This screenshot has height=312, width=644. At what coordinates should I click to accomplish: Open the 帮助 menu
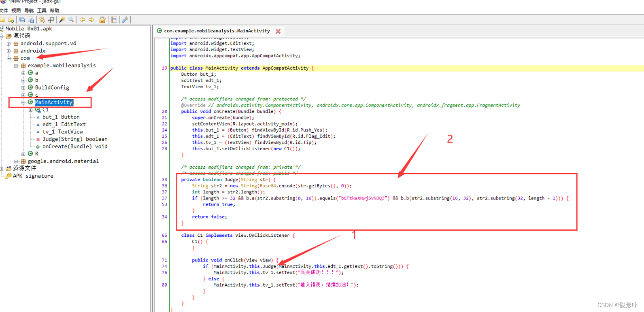pos(55,11)
